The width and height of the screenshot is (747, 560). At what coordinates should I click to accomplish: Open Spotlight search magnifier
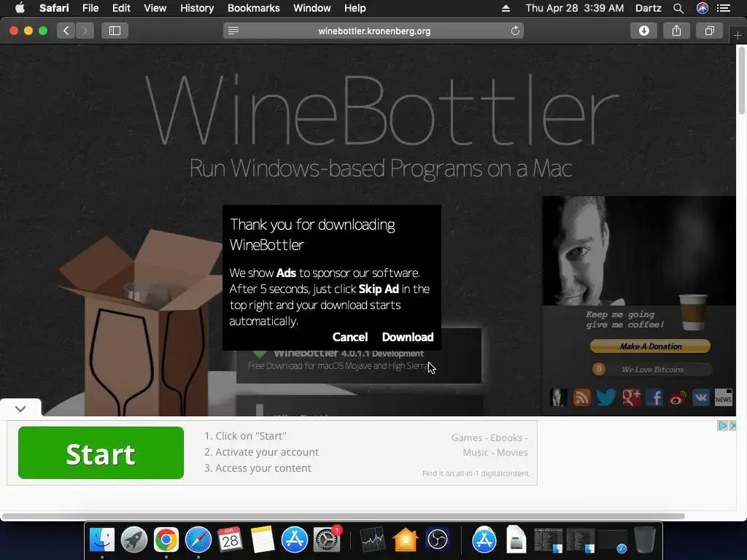[x=678, y=8]
